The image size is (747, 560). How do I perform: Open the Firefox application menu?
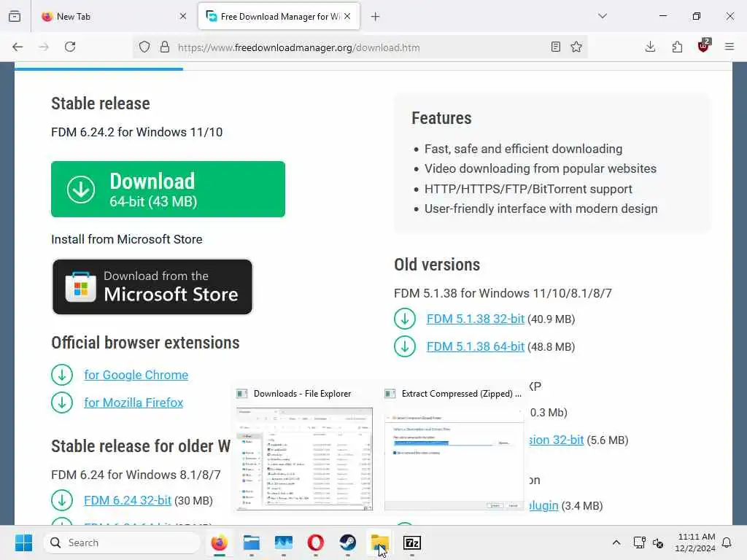coord(729,47)
